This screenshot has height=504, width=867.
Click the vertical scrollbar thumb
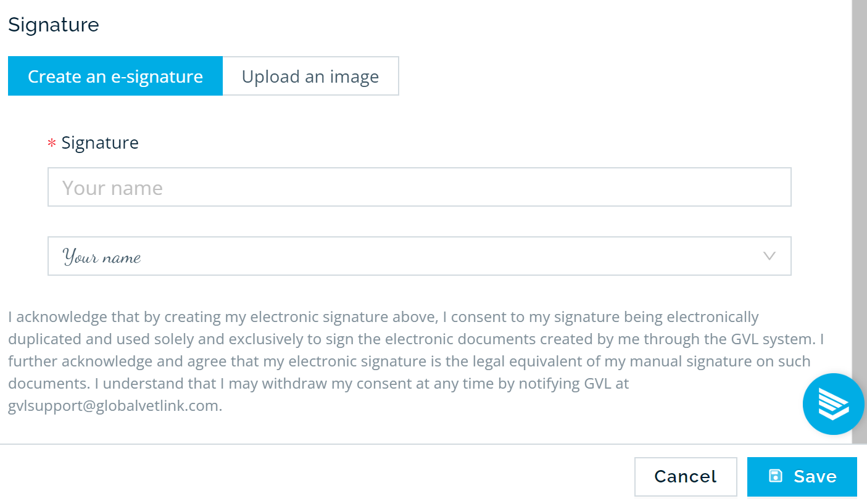click(x=860, y=221)
